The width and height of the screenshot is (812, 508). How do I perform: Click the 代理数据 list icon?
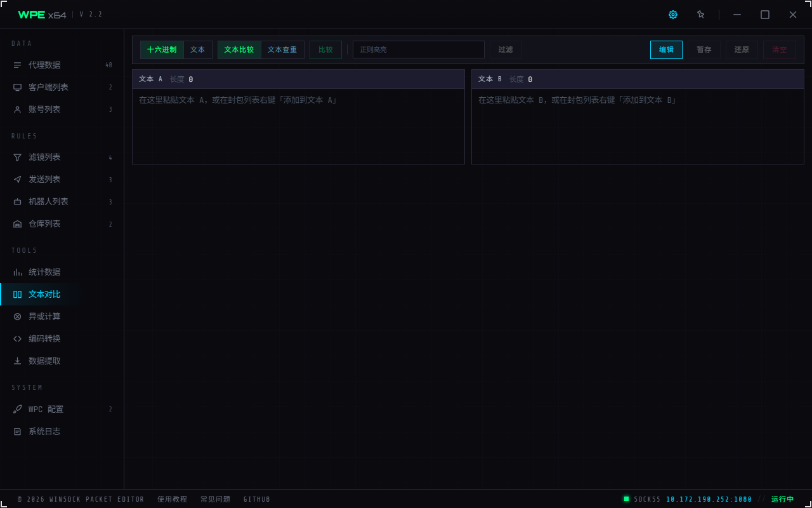point(18,65)
